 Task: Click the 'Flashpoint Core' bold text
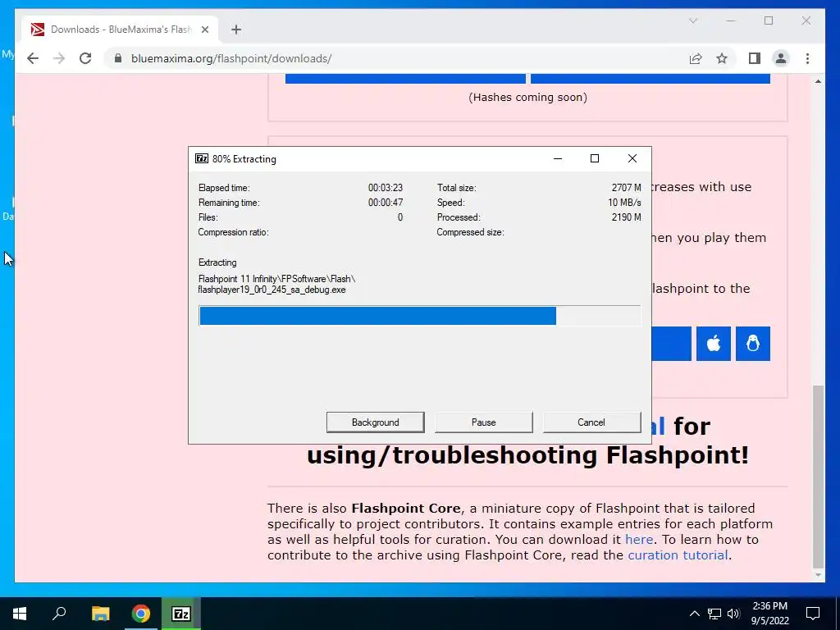(x=406, y=509)
